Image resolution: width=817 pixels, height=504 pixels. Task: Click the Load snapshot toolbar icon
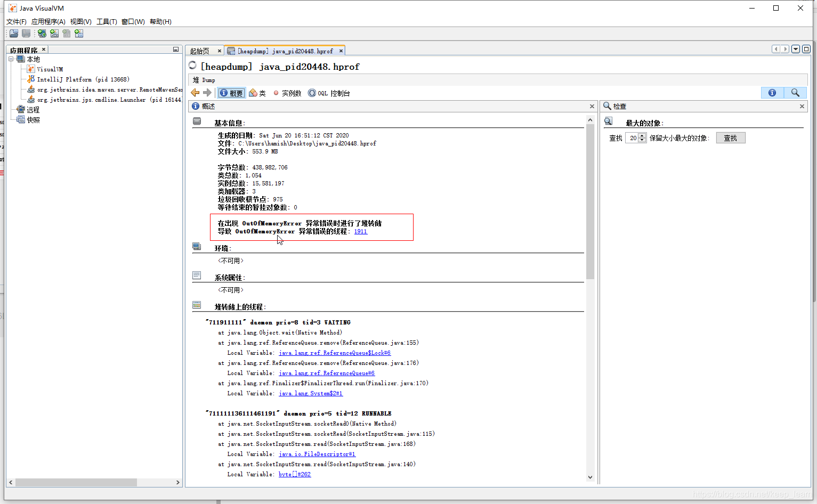[14, 34]
